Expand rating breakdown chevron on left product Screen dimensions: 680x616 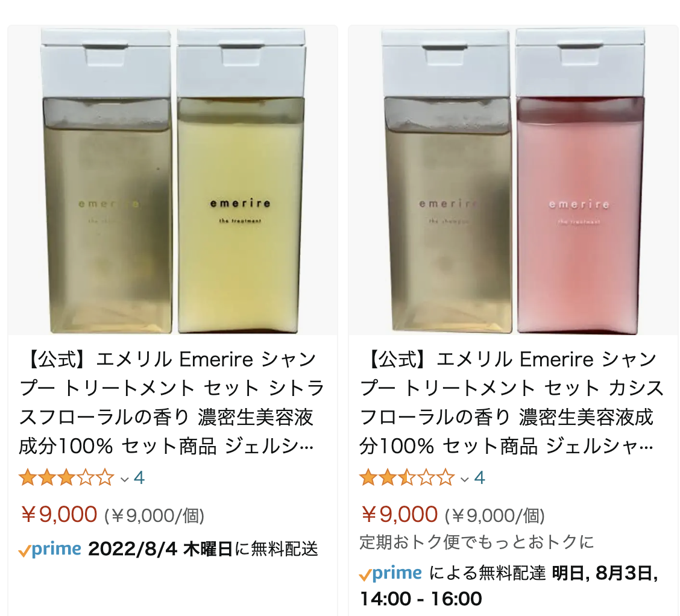124,479
